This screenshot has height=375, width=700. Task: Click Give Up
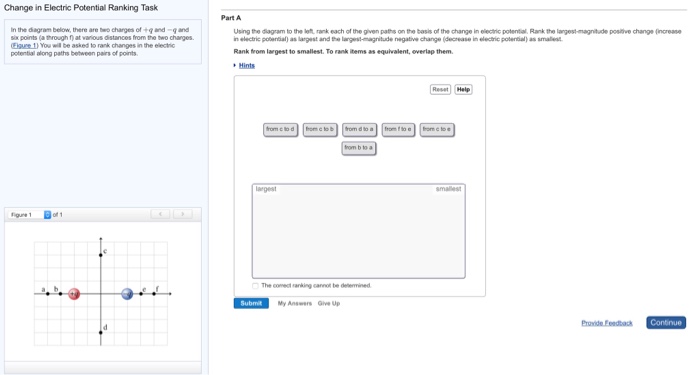pos(329,304)
